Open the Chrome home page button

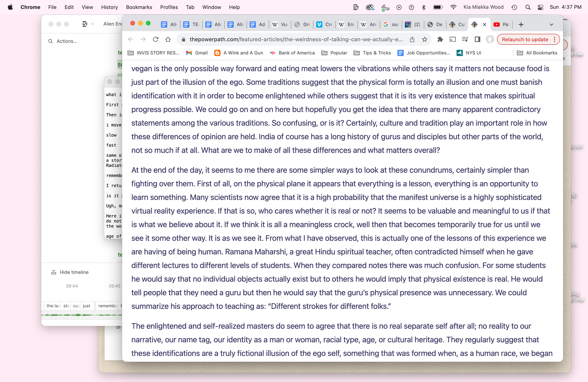point(168,39)
